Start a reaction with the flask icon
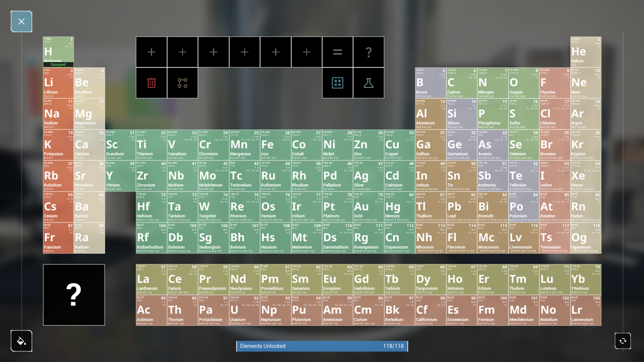 (369, 82)
